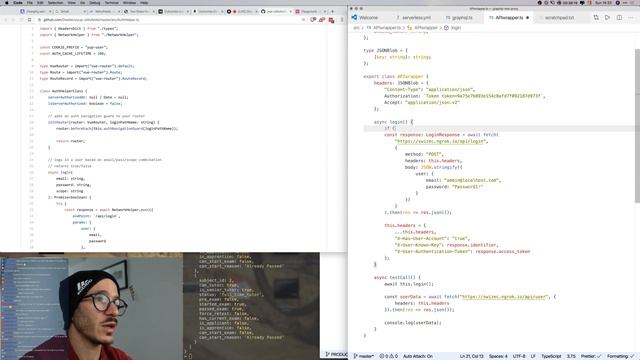Click the console.log(userData) line

[x=413, y=322]
